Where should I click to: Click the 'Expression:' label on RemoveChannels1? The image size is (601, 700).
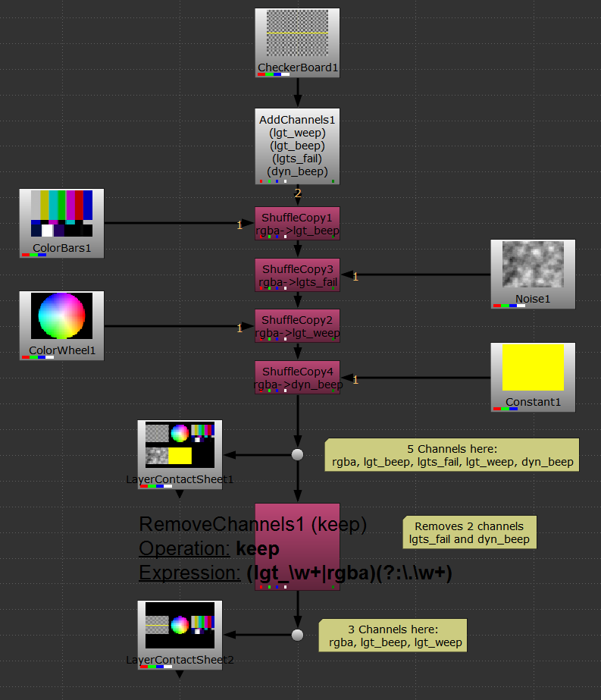click(x=189, y=573)
